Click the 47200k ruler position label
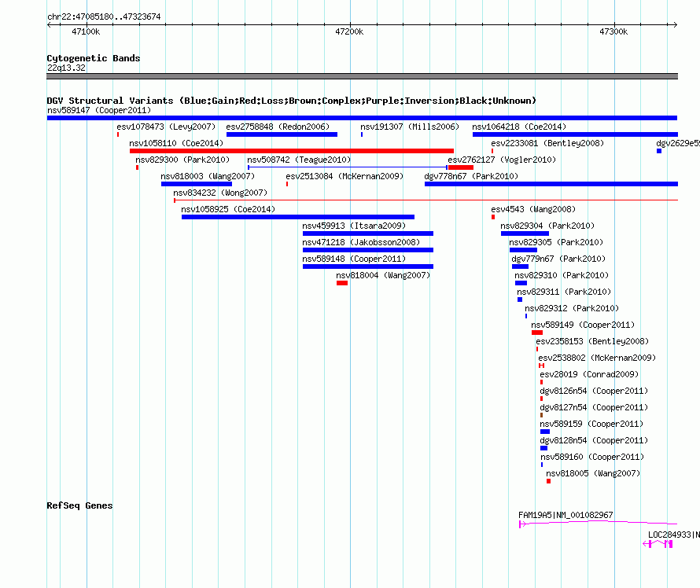The width and height of the screenshot is (700, 588). (x=349, y=31)
